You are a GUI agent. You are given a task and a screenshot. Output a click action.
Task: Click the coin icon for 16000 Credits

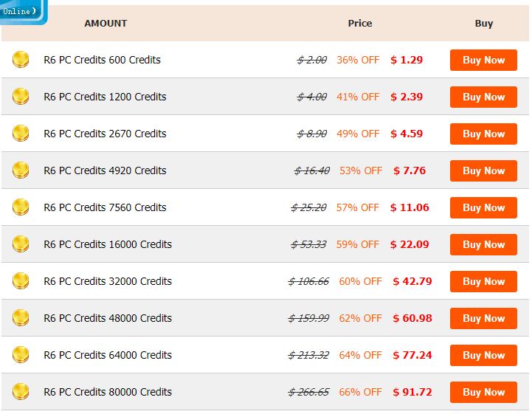click(21, 244)
